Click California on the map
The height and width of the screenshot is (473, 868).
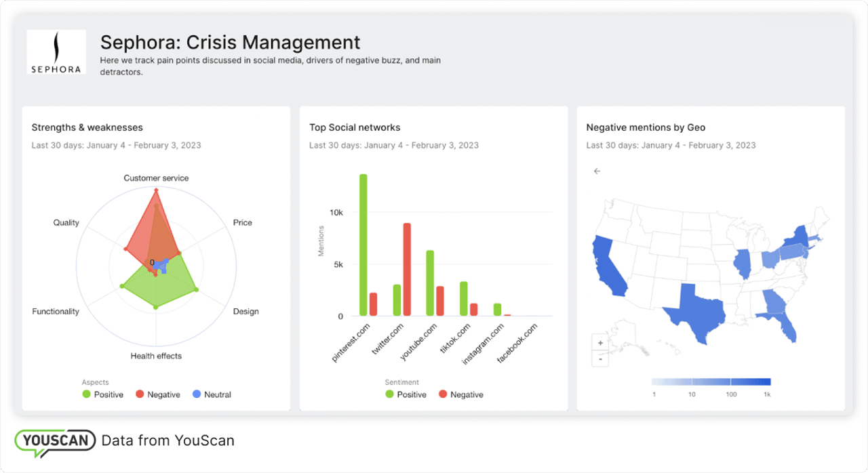609,266
